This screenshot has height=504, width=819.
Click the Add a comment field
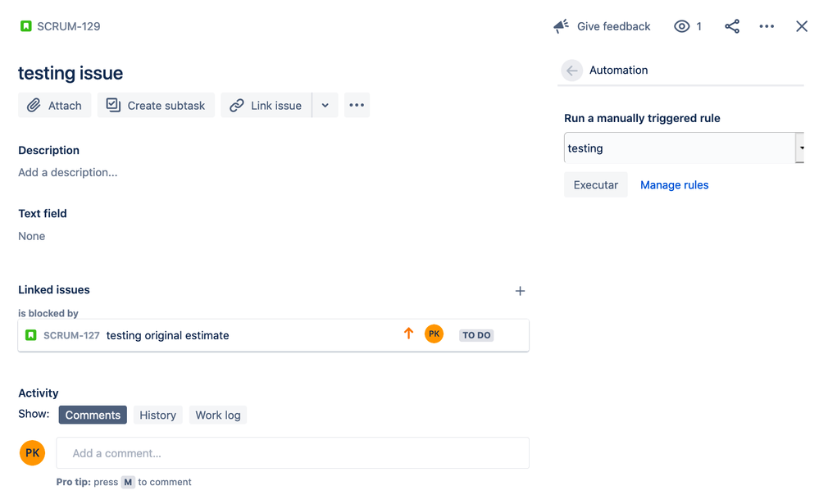point(293,453)
